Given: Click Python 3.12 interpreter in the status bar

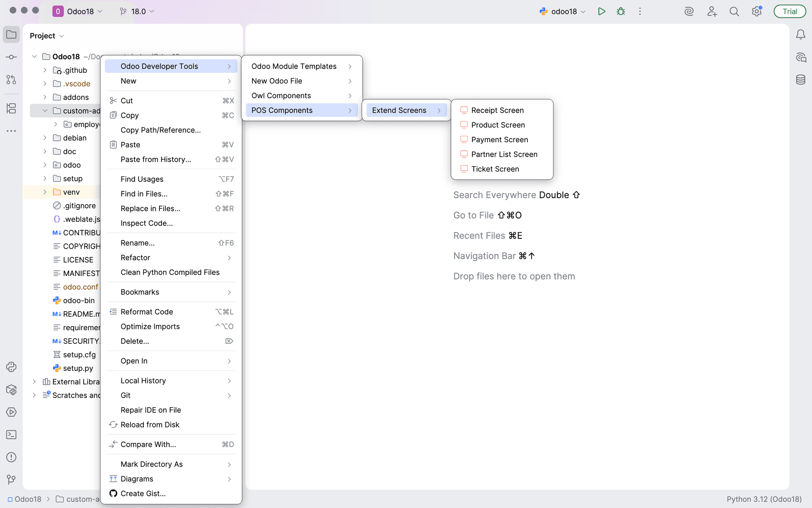Looking at the screenshot, I should 764,499.
